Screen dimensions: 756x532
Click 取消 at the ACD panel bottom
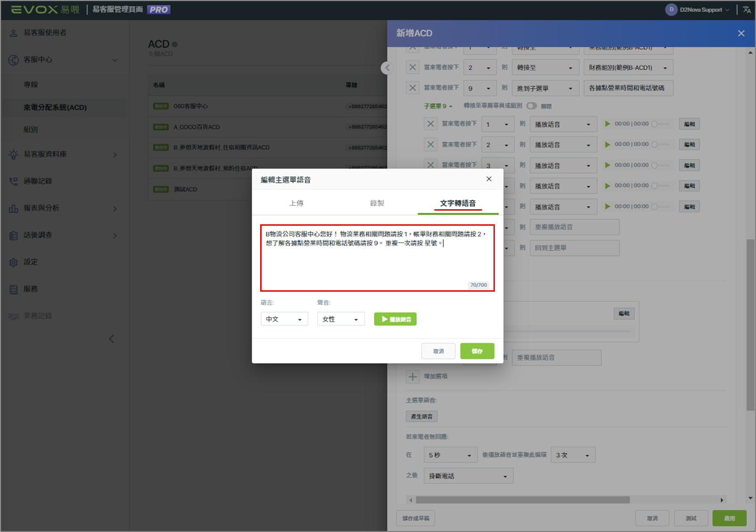point(652,518)
